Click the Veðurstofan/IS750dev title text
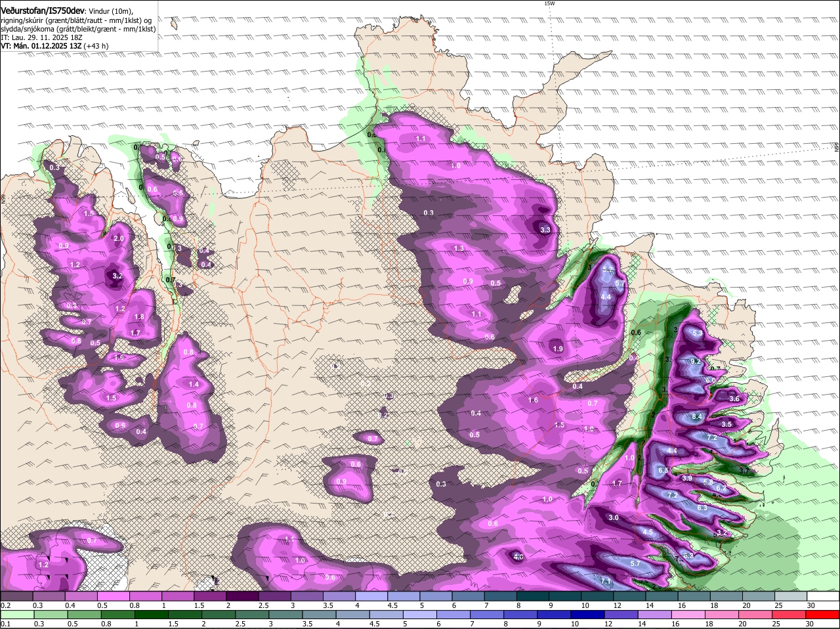 point(43,10)
